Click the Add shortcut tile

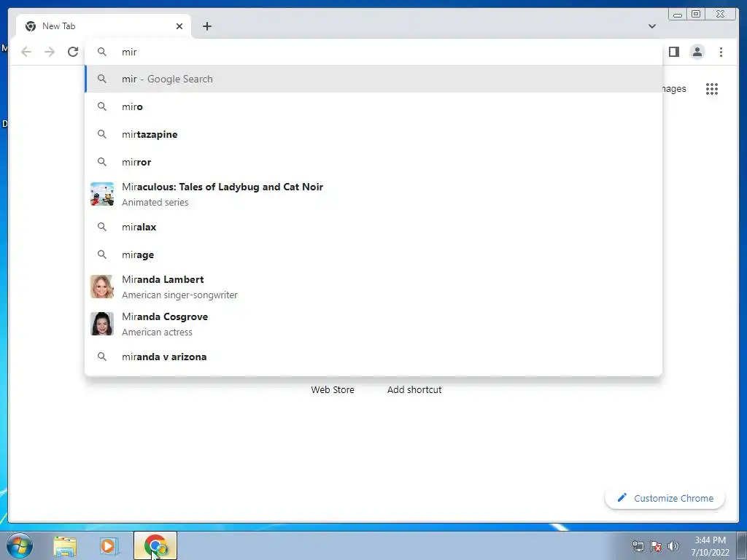414,389
